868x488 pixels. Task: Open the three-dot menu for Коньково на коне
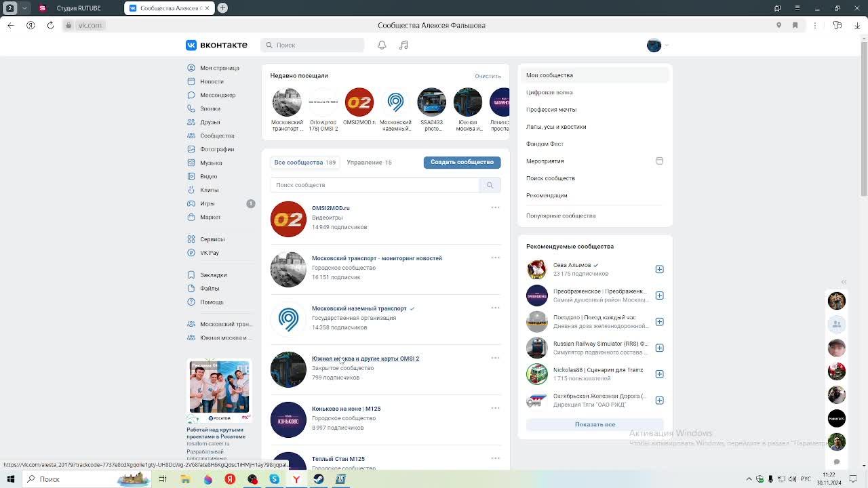pyautogui.click(x=495, y=408)
